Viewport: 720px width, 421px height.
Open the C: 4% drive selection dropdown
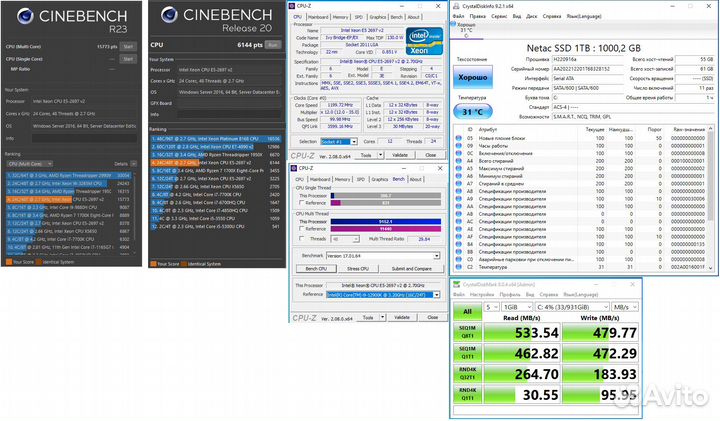tap(572, 307)
